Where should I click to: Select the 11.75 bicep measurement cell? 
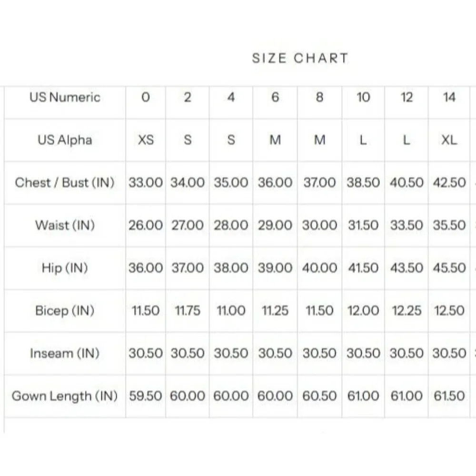coord(188,311)
